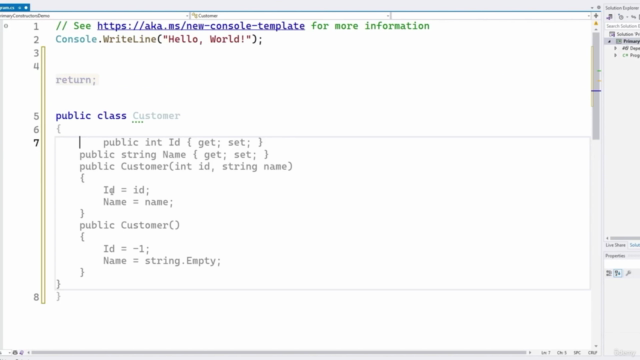Click the Search Solution Explorer field
The image size is (640, 360).
point(622,26)
